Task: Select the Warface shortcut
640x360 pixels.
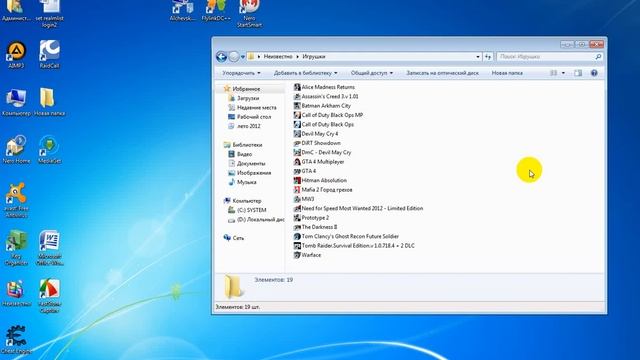Action: coord(307,255)
